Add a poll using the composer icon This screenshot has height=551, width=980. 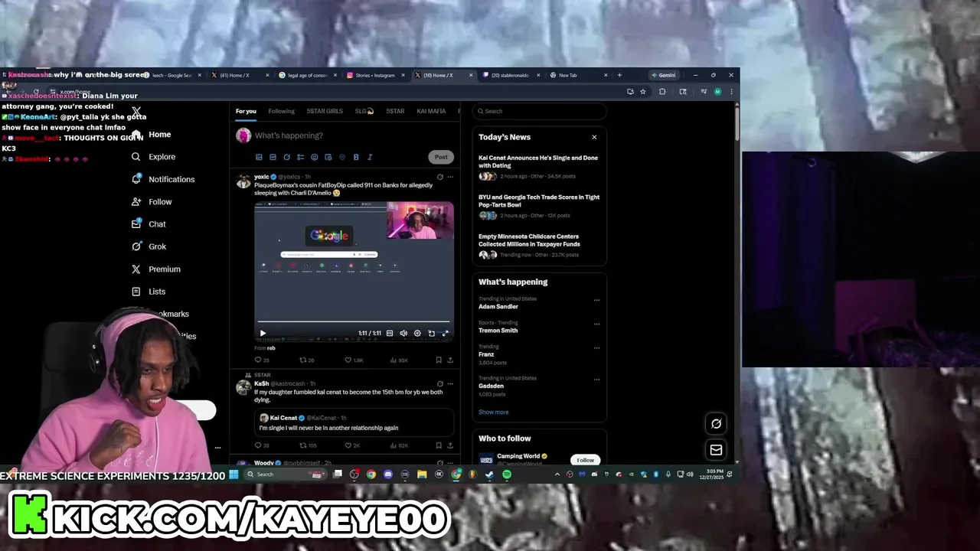(300, 157)
